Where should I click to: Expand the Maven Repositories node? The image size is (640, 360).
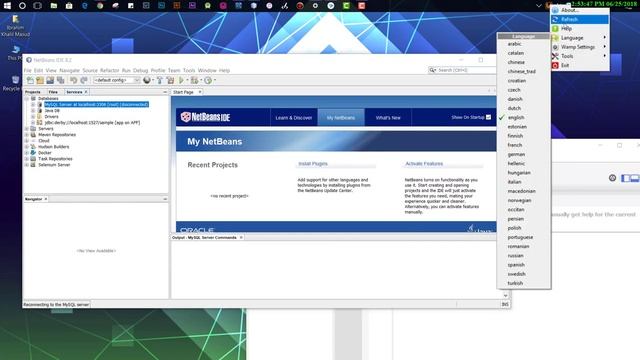click(x=27, y=135)
